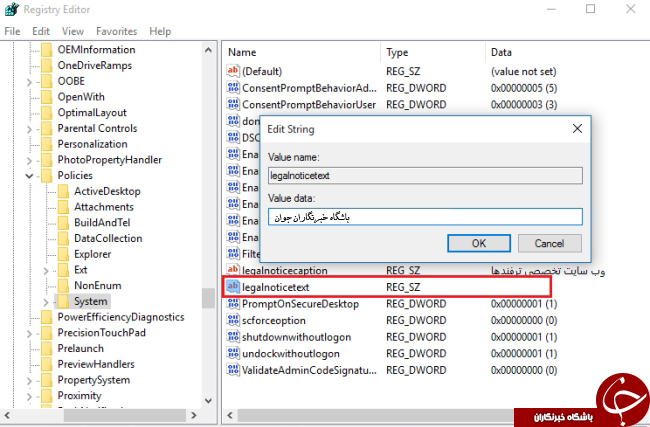The image size is (650, 427).
Task: Click the tree pane scroll right arrow
Action: 194,415
